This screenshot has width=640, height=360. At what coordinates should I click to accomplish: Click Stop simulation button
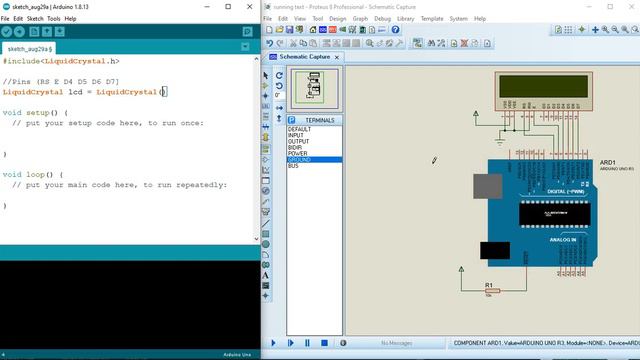point(324,343)
